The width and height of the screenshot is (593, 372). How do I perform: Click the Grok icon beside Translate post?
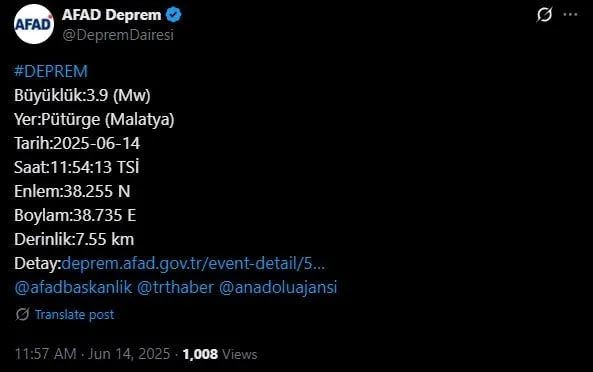tap(23, 314)
